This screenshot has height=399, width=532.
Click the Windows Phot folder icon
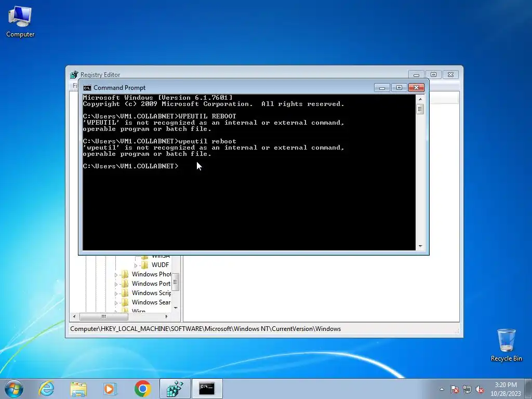(x=125, y=274)
